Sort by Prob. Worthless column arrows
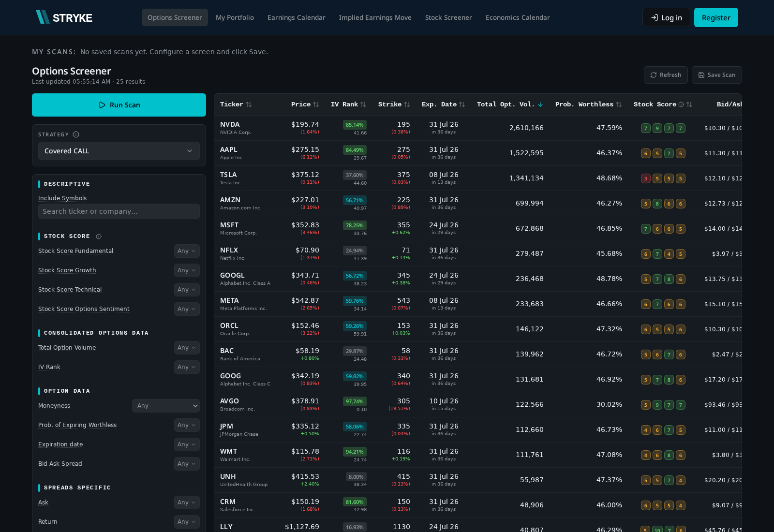 click(619, 104)
